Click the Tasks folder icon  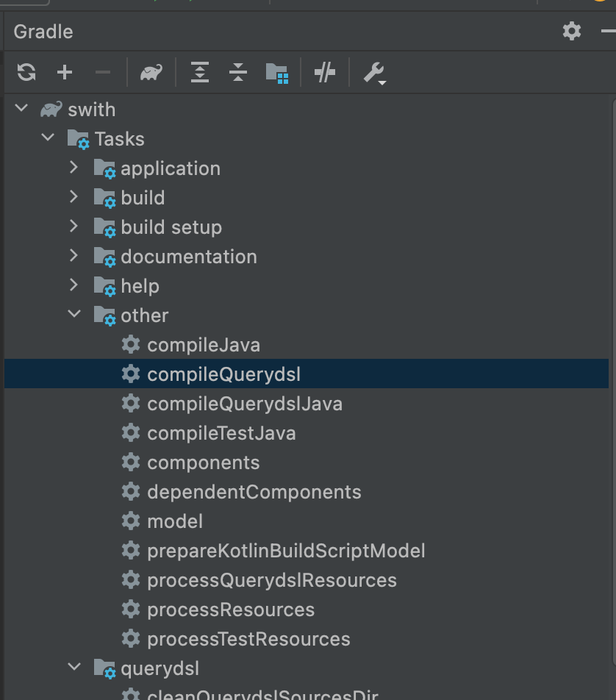tap(78, 139)
